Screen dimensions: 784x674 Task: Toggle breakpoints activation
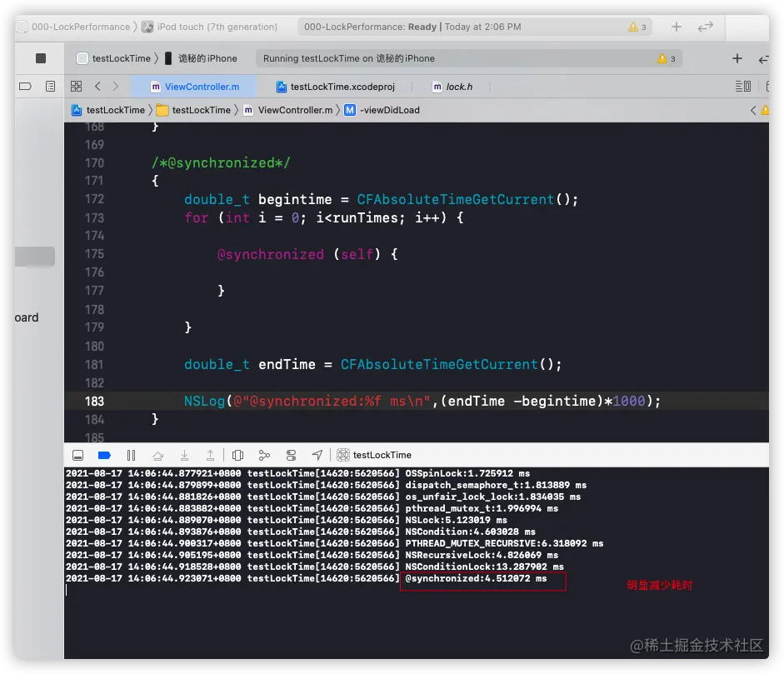pos(104,455)
